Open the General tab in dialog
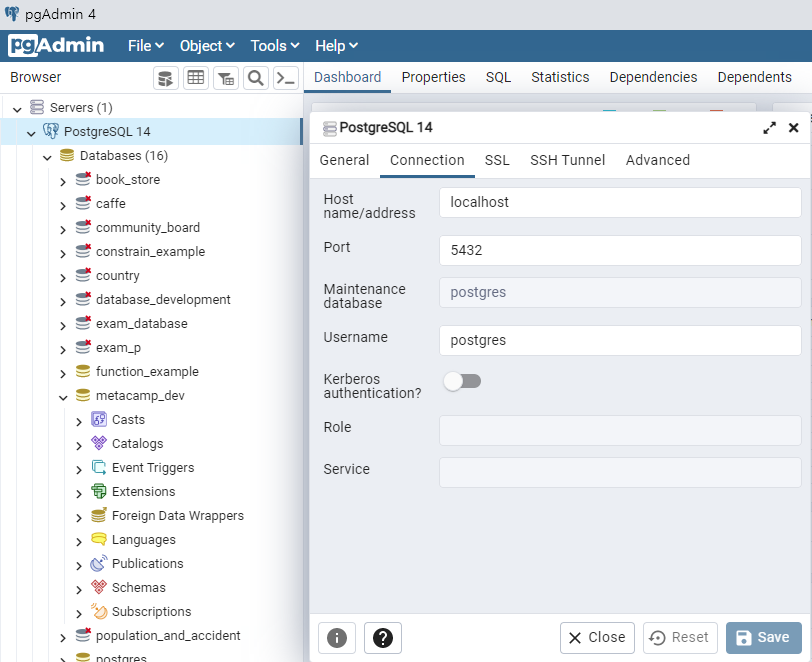Image resolution: width=812 pixels, height=662 pixels. click(x=344, y=160)
